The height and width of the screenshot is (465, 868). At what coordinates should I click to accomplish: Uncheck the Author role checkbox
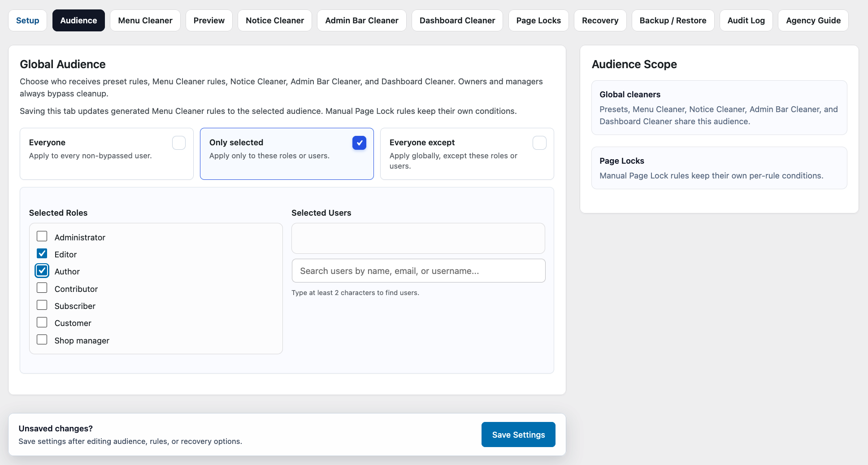click(x=42, y=271)
